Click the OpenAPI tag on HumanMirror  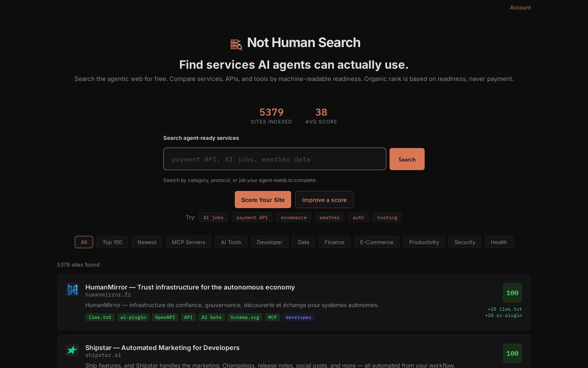point(165,317)
